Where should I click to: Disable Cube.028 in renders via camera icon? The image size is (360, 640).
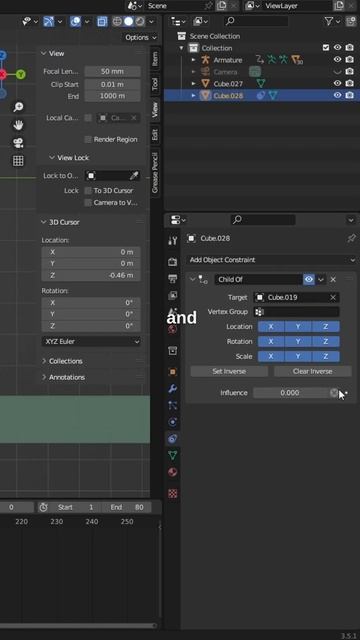(x=350, y=95)
